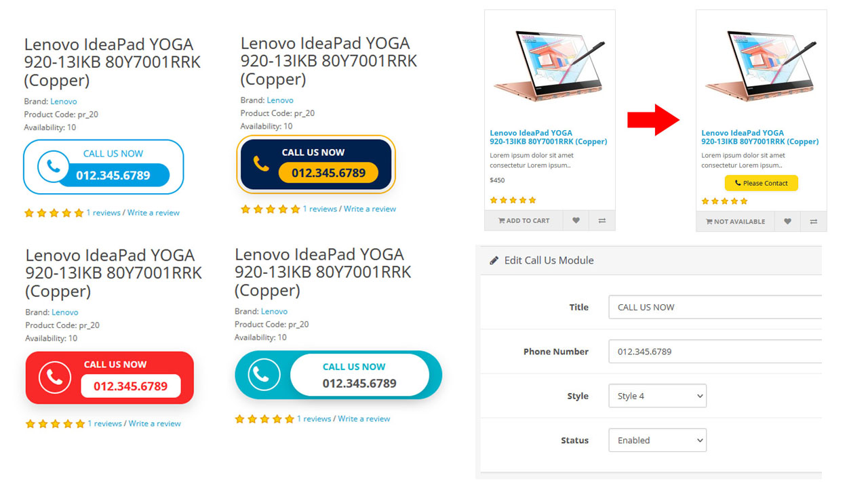Click the compare icon on the right product card

pyautogui.click(x=814, y=221)
